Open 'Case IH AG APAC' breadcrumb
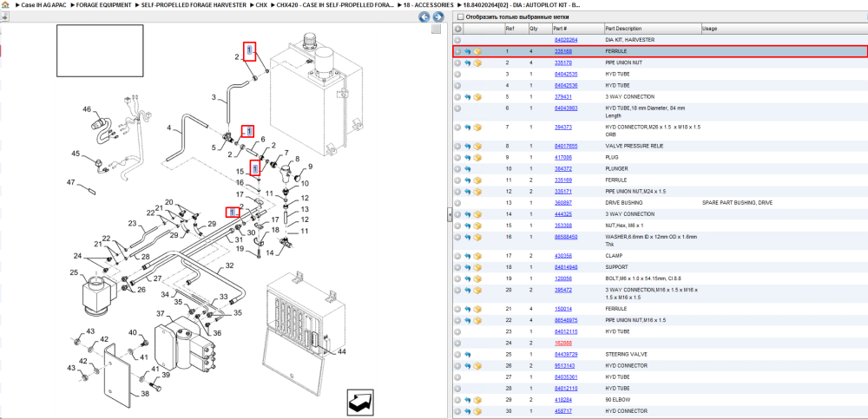 coord(43,4)
